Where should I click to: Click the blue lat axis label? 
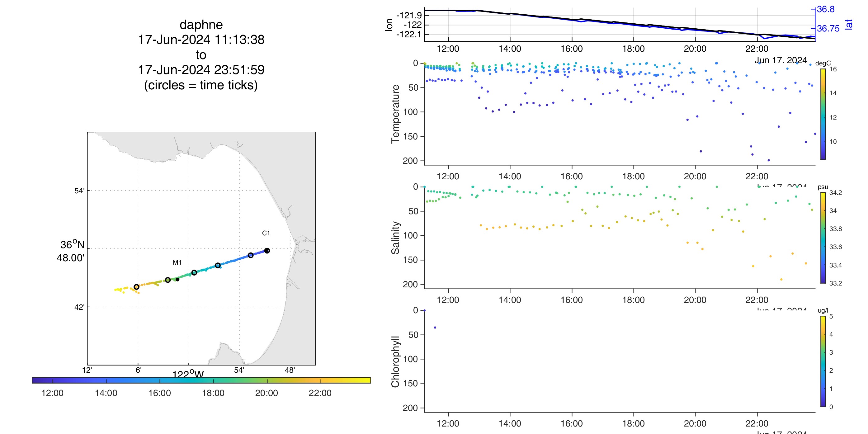click(x=849, y=24)
